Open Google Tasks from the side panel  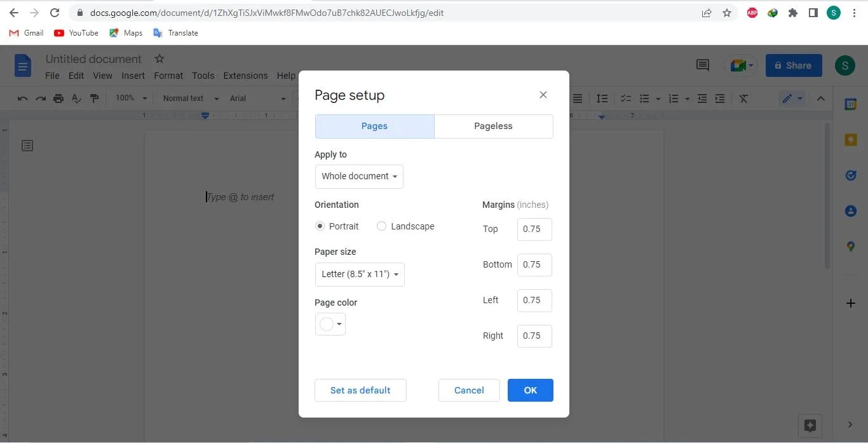(x=851, y=175)
